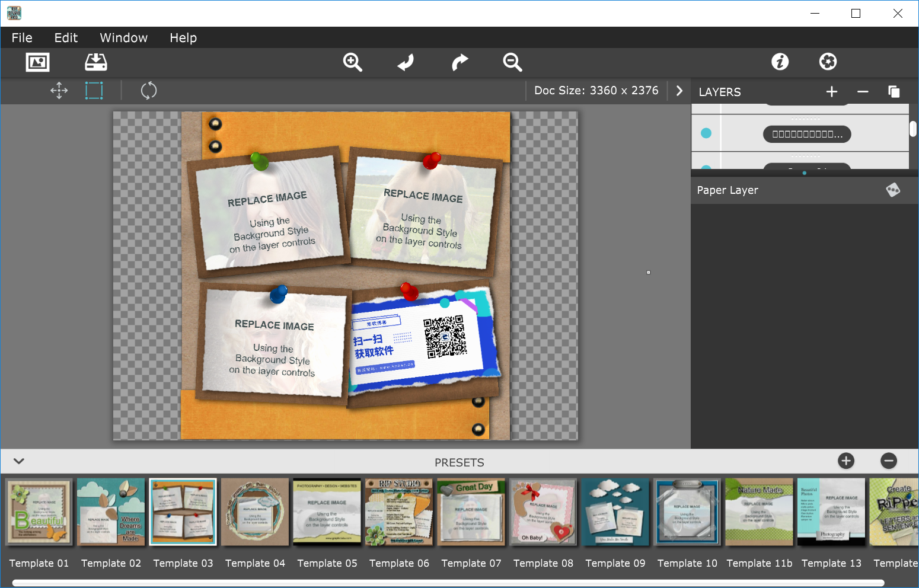Click the presets horizontal scrollbar
Viewport: 919px width, 588px height.
[x=448, y=583]
